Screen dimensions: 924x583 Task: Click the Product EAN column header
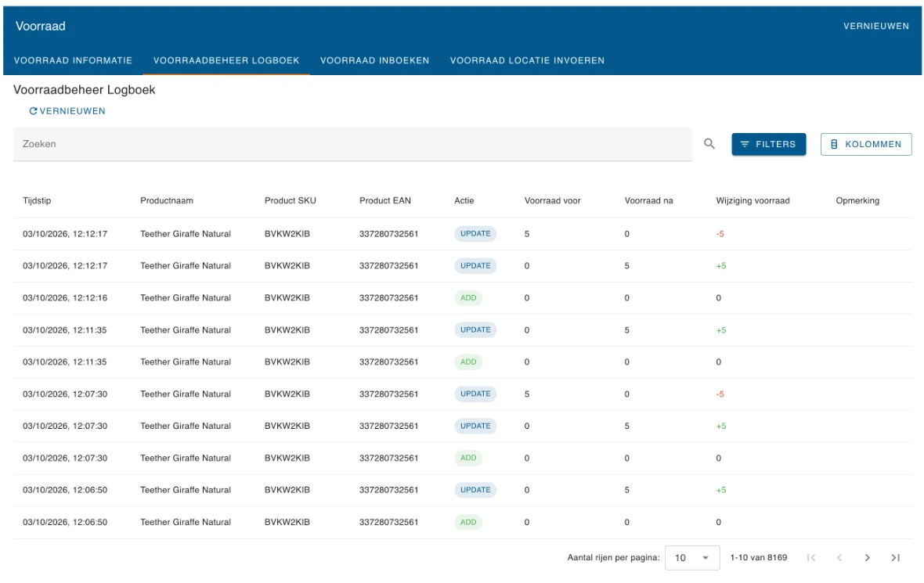[384, 201]
